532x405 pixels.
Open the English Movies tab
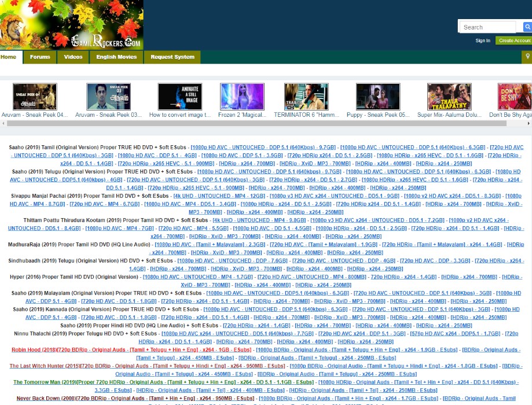click(x=116, y=57)
